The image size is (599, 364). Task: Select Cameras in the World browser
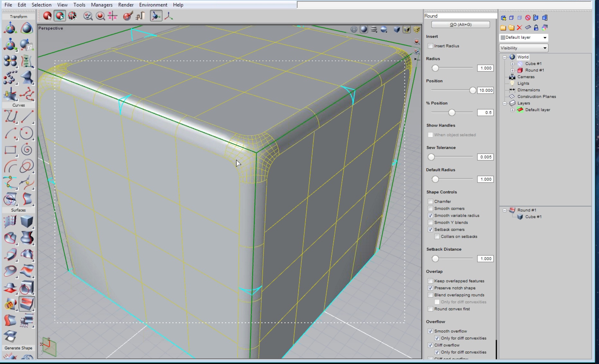(x=526, y=77)
